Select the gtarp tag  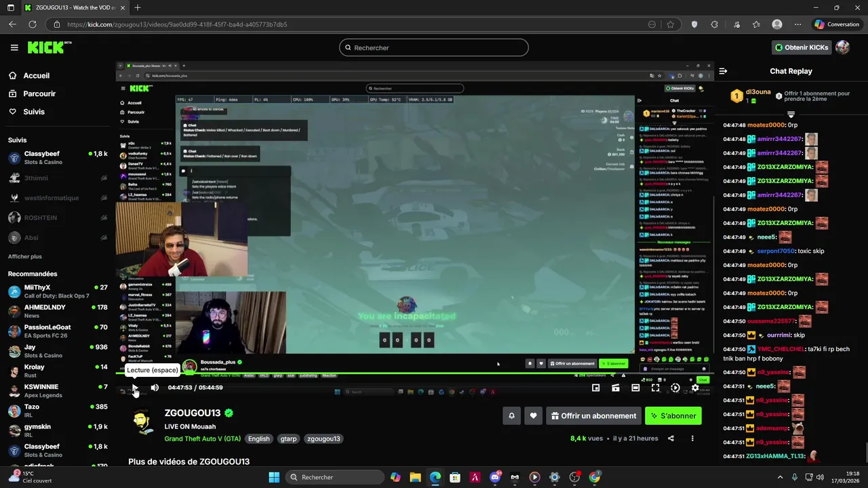(288, 439)
